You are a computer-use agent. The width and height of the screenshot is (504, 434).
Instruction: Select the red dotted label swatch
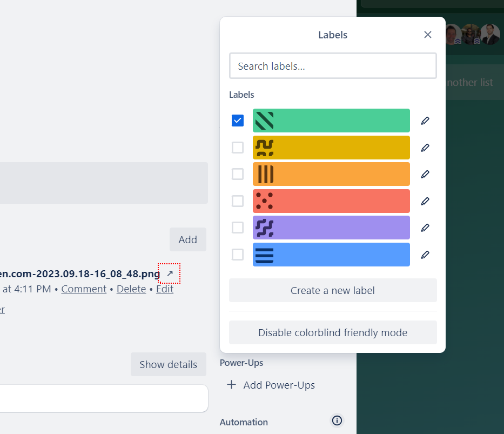(331, 201)
